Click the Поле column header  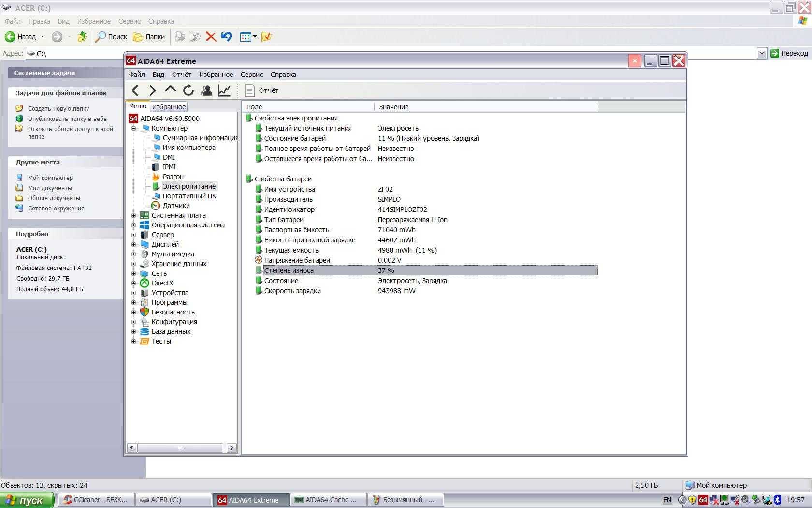click(x=308, y=107)
